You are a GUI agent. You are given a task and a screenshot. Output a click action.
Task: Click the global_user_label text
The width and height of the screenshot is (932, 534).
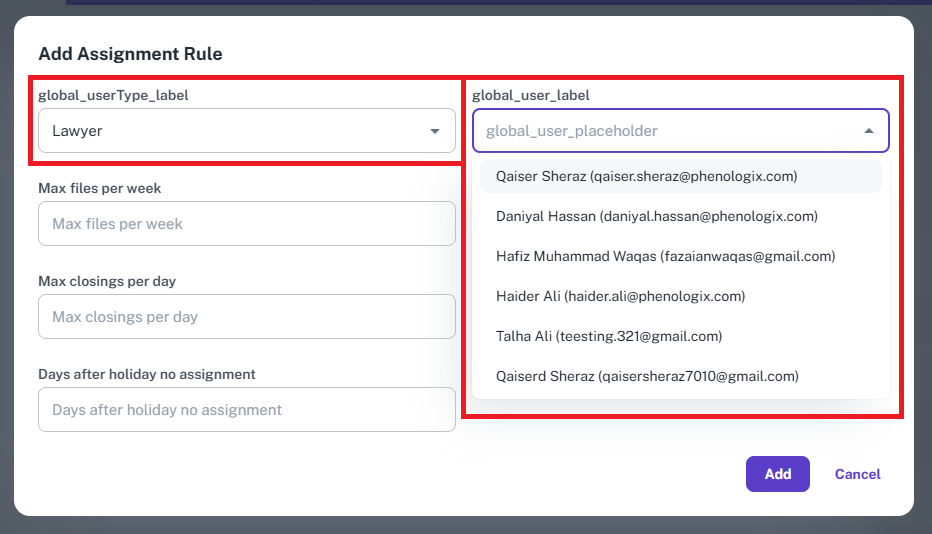[530, 96]
